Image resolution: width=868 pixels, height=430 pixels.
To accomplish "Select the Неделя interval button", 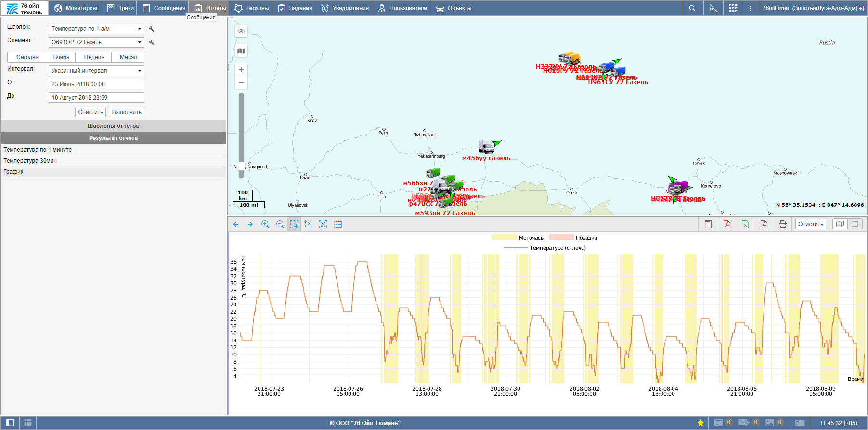I will pos(94,57).
